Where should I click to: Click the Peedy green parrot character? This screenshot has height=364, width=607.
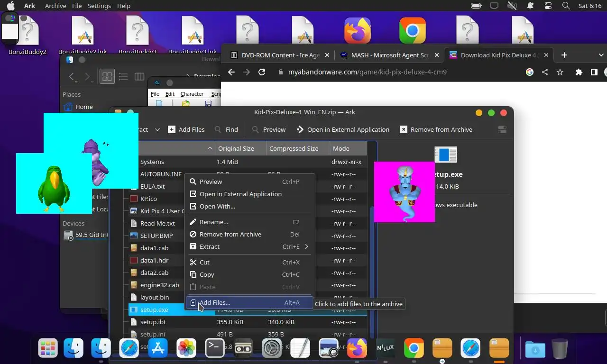pos(54,188)
